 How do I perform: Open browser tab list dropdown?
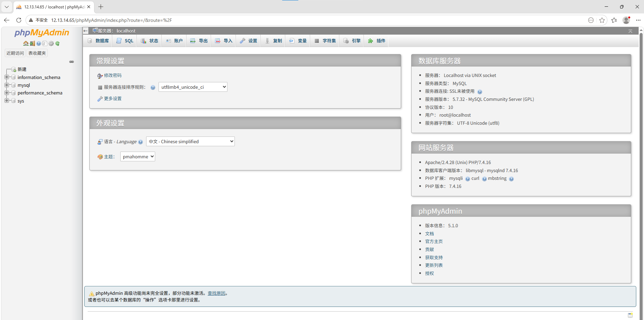[x=7, y=7]
